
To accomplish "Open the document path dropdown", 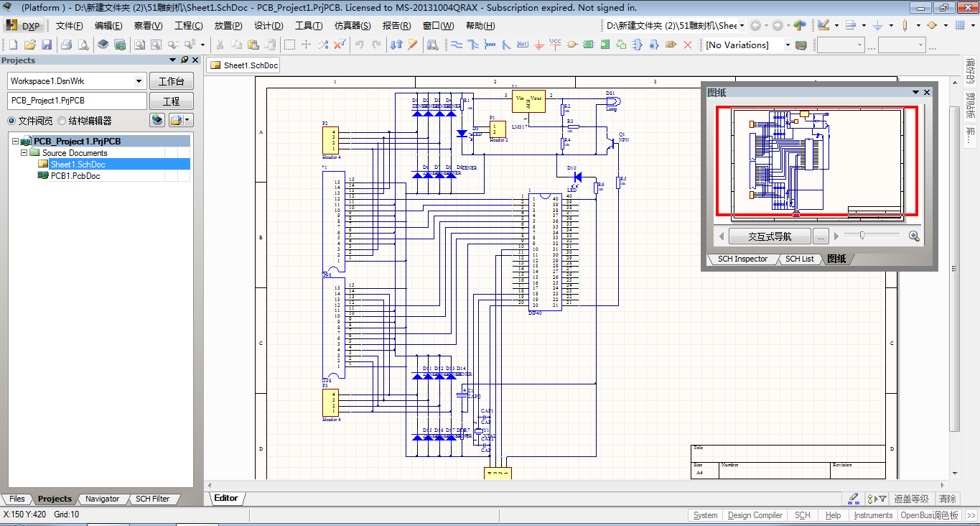I will (742, 25).
